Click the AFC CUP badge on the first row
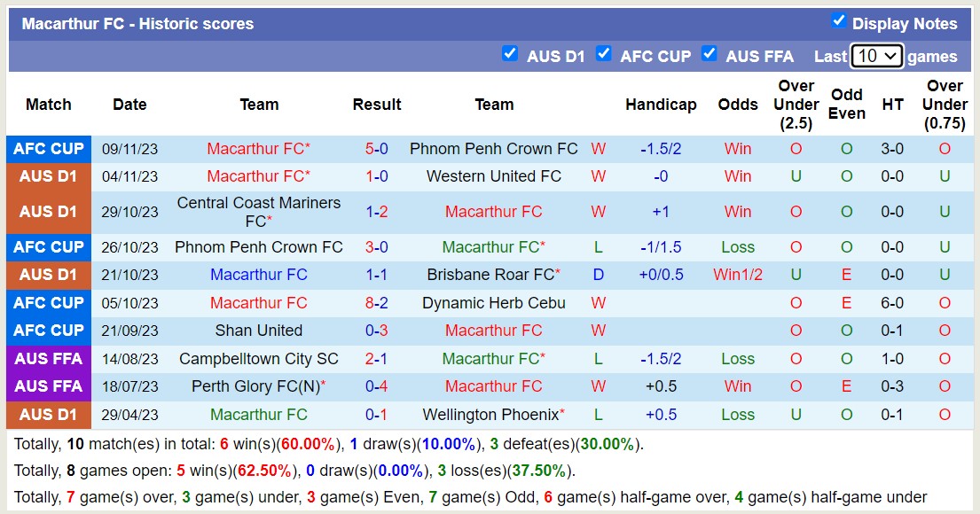The height and width of the screenshot is (514, 980). [x=48, y=149]
